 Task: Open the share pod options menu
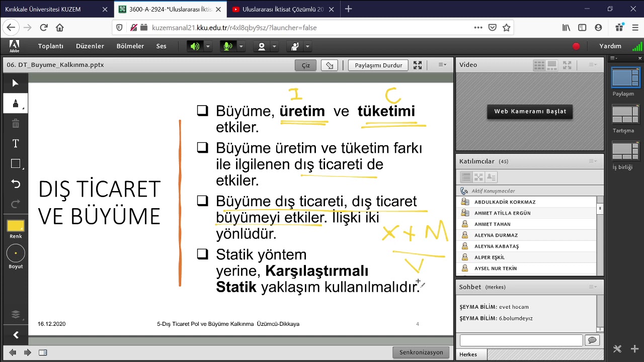pos(442,65)
